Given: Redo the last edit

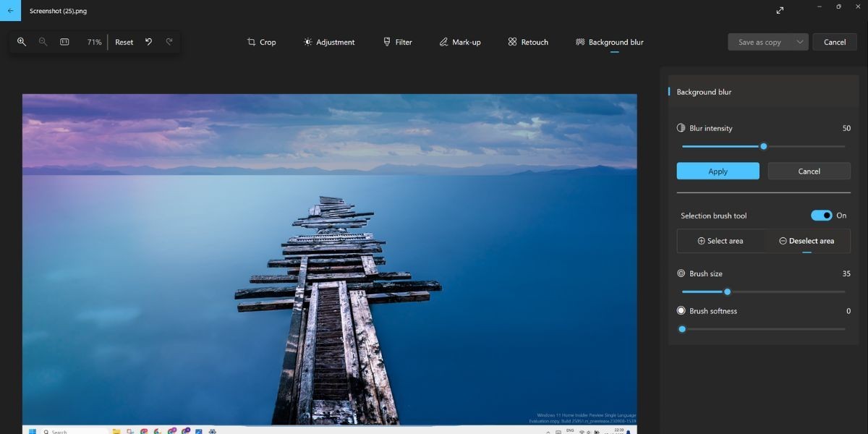Looking at the screenshot, I should pyautogui.click(x=169, y=42).
